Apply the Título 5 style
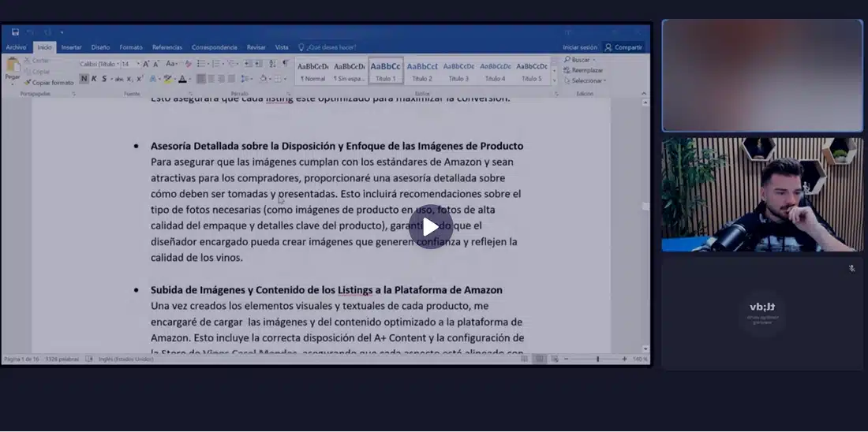Screen dimensions: 868x432 click(x=532, y=72)
